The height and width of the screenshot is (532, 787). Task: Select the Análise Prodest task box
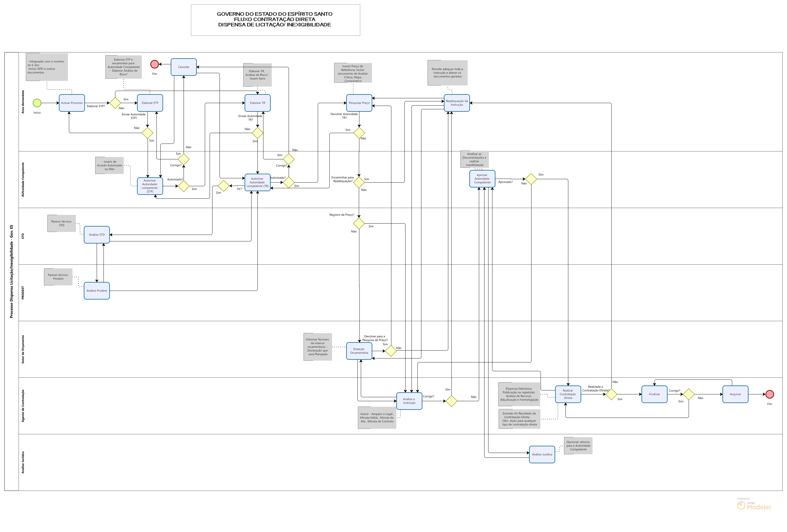(97, 291)
